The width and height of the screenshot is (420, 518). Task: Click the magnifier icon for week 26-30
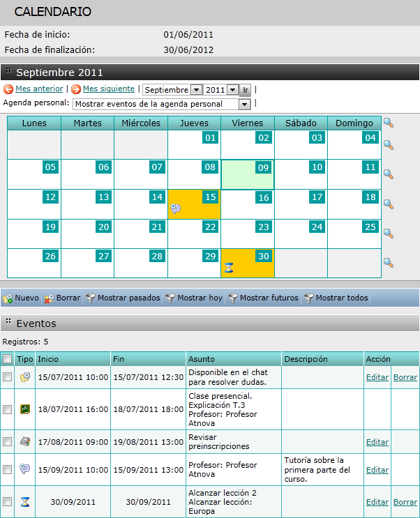[389, 263]
